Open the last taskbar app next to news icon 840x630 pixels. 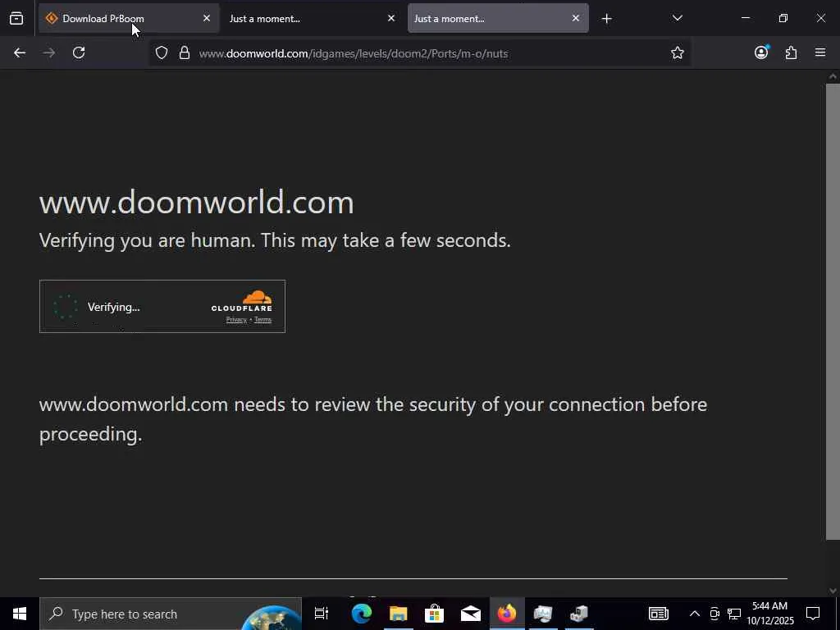pos(579,614)
